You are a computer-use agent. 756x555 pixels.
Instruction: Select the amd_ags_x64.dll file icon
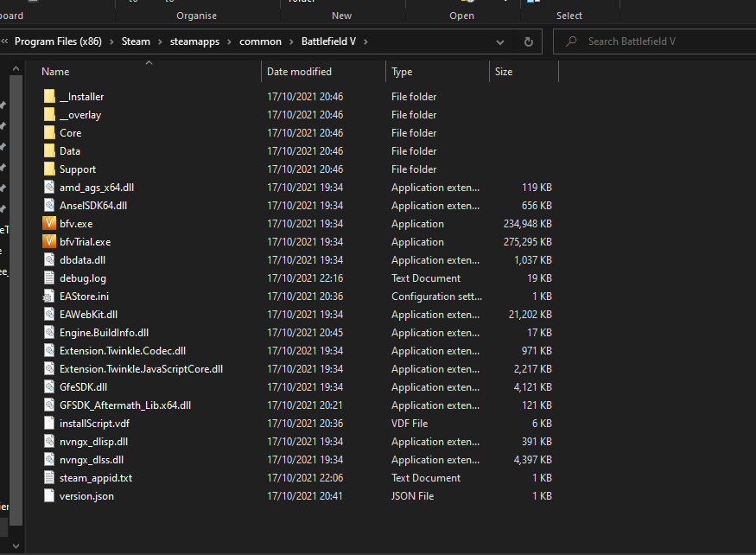[49, 188]
